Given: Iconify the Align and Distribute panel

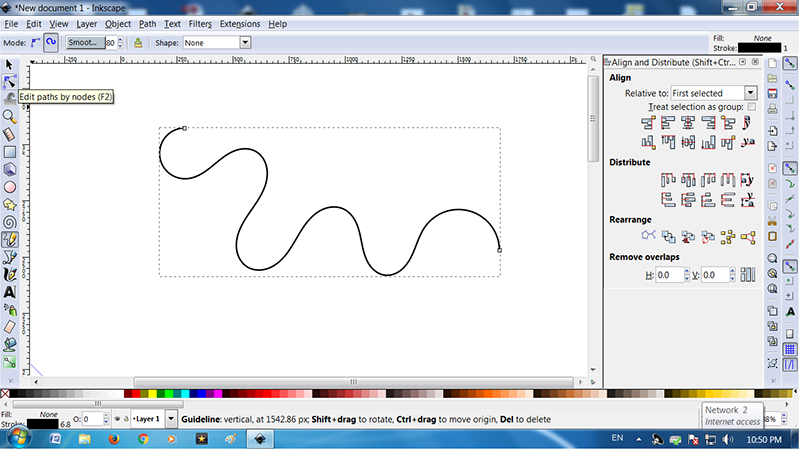Looking at the screenshot, I should coord(743,62).
